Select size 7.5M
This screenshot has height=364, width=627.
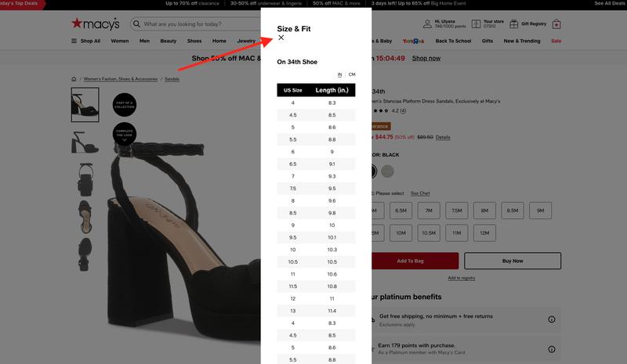(x=457, y=211)
